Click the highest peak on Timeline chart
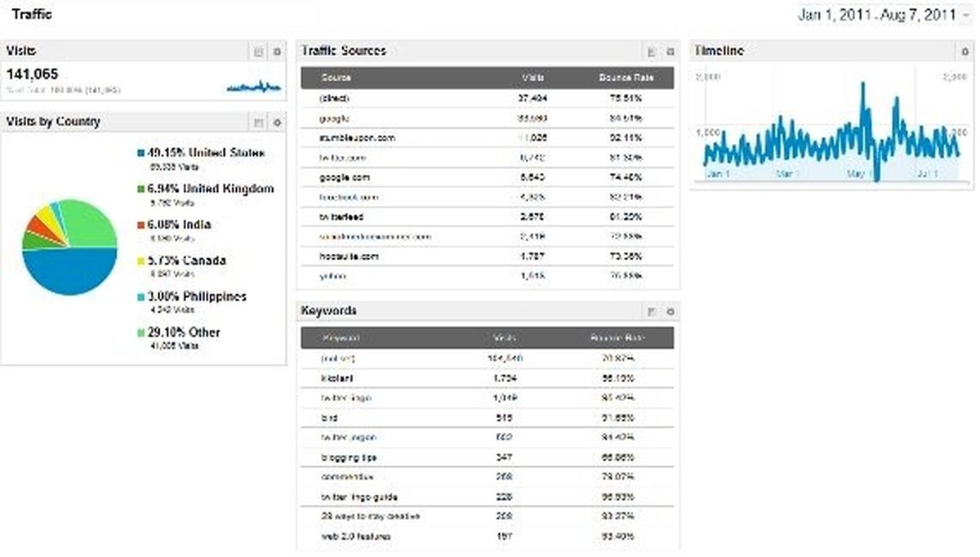 pos(862,84)
